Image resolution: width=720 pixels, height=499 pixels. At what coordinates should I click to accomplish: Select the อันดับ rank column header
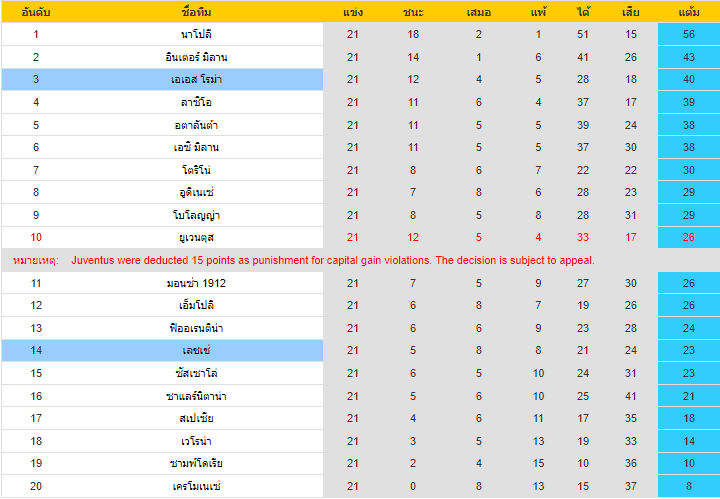(36, 12)
